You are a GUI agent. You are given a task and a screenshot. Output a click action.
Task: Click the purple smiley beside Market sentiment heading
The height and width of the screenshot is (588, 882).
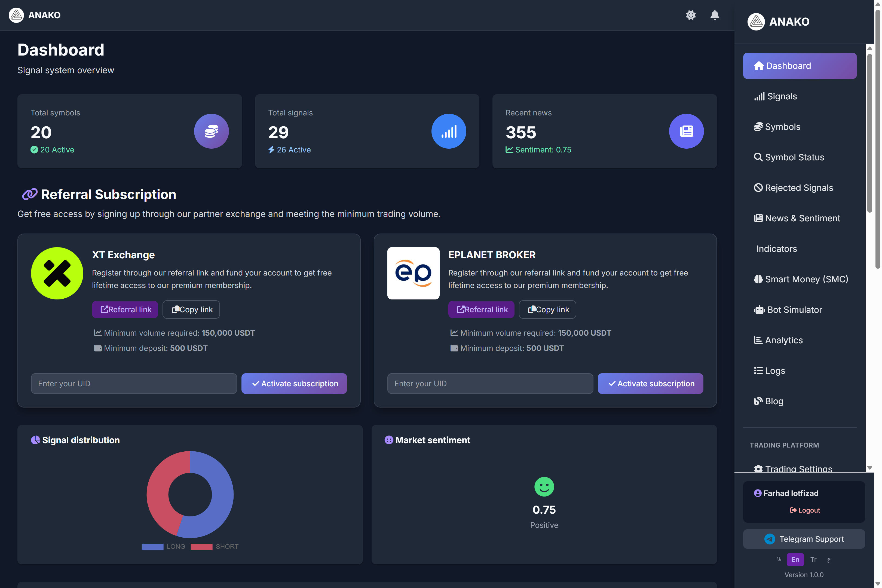coord(389,440)
